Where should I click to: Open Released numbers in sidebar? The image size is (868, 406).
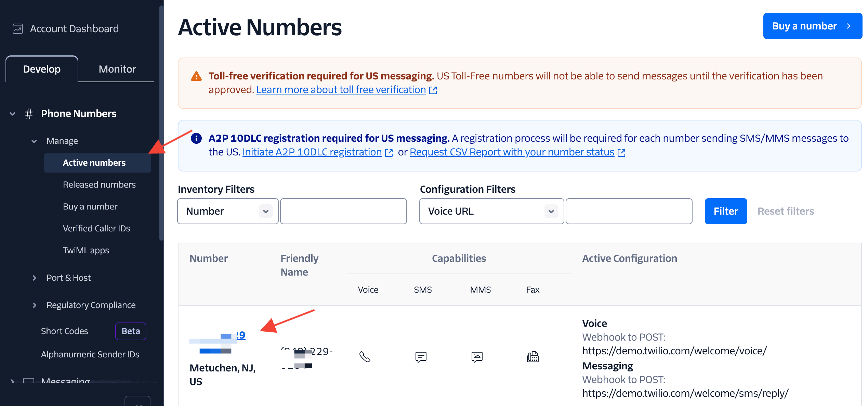tap(99, 185)
